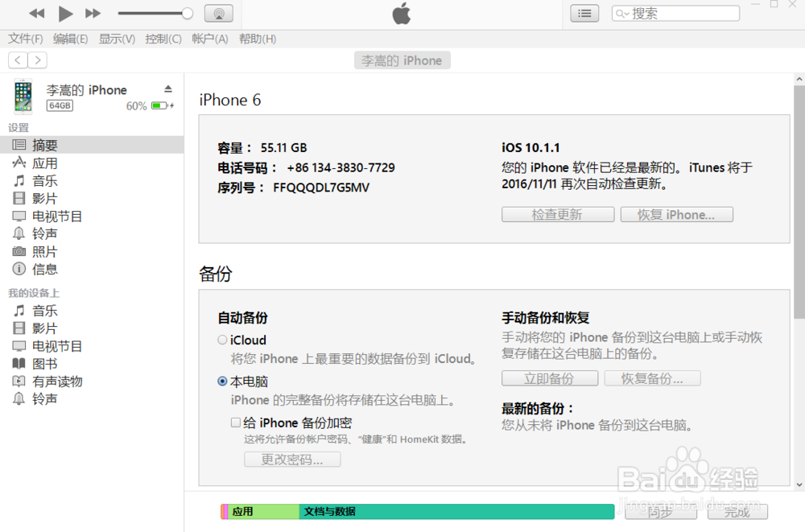The height and width of the screenshot is (532, 805).
Task: Click the battery charge indicator icon
Action: 163,105
